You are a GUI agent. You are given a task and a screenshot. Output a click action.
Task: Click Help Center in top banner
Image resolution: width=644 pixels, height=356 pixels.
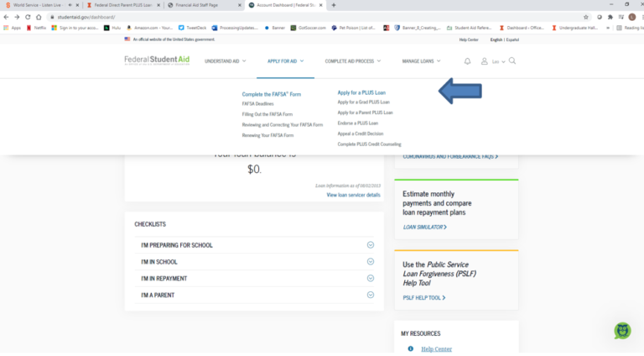pos(469,39)
